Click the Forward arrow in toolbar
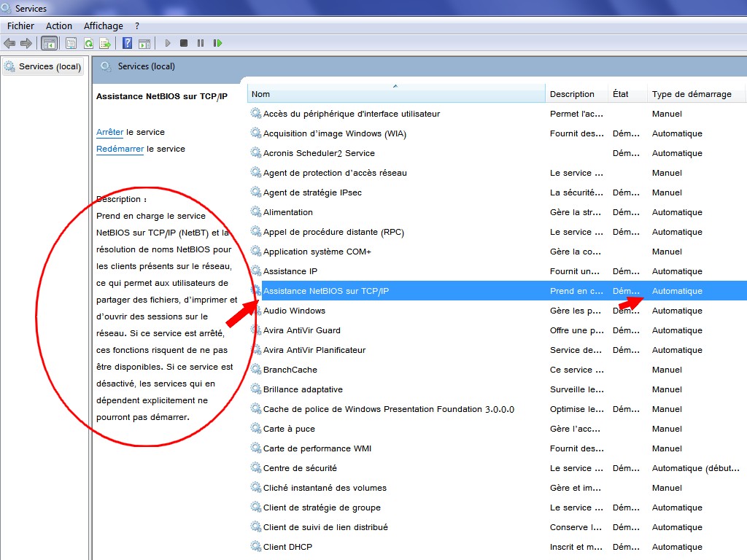Screen dimensions: 747x560 pyautogui.click(x=26, y=43)
